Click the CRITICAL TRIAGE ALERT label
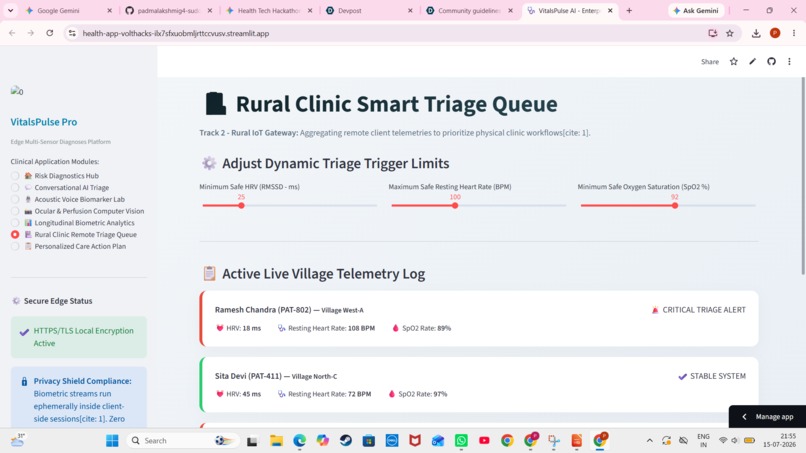 point(699,310)
